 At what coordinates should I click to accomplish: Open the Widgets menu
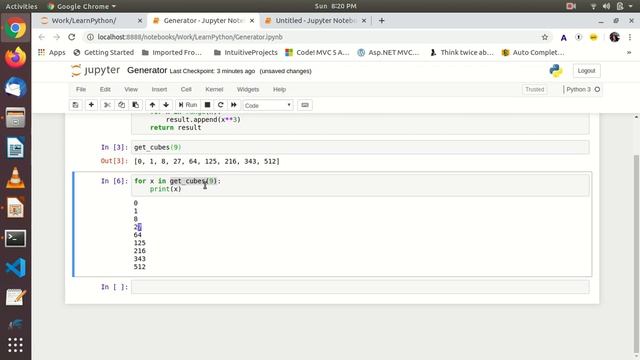tap(248, 89)
